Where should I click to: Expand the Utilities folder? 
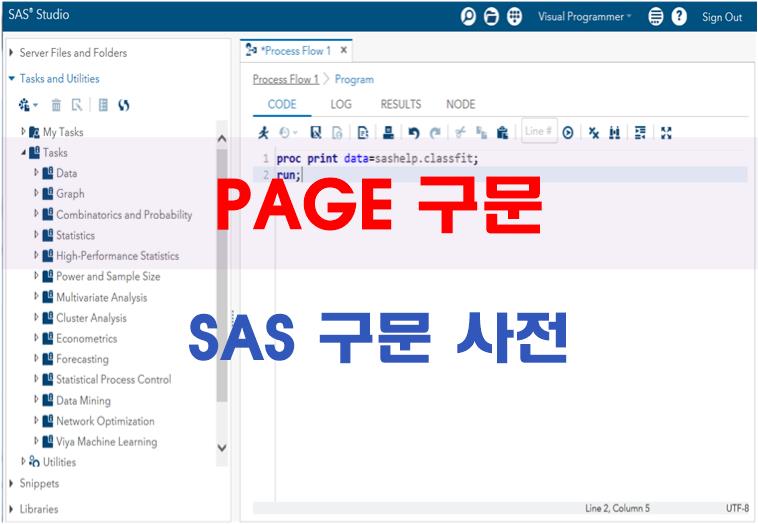pyautogui.click(x=23, y=461)
